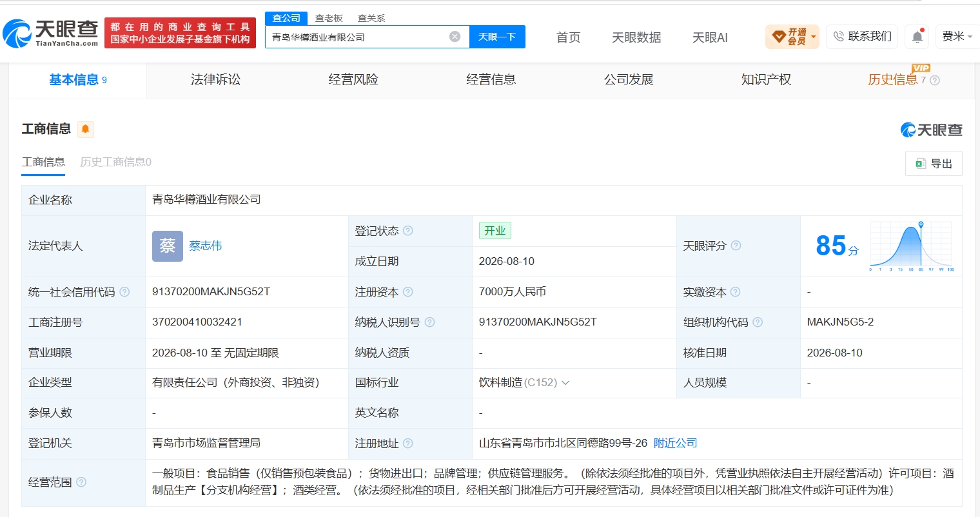
Task: Click the 开业 status badge
Action: tap(495, 231)
